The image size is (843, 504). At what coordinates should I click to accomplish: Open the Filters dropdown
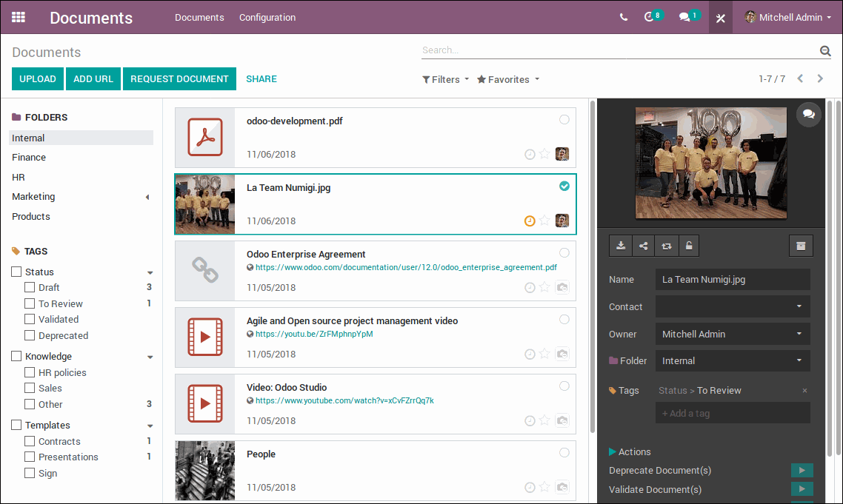point(446,79)
